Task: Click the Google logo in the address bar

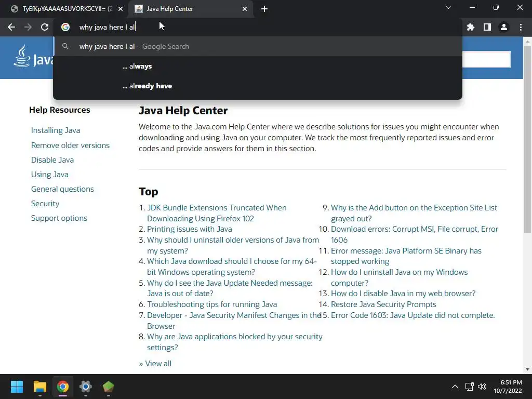Action: pyautogui.click(x=65, y=27)
